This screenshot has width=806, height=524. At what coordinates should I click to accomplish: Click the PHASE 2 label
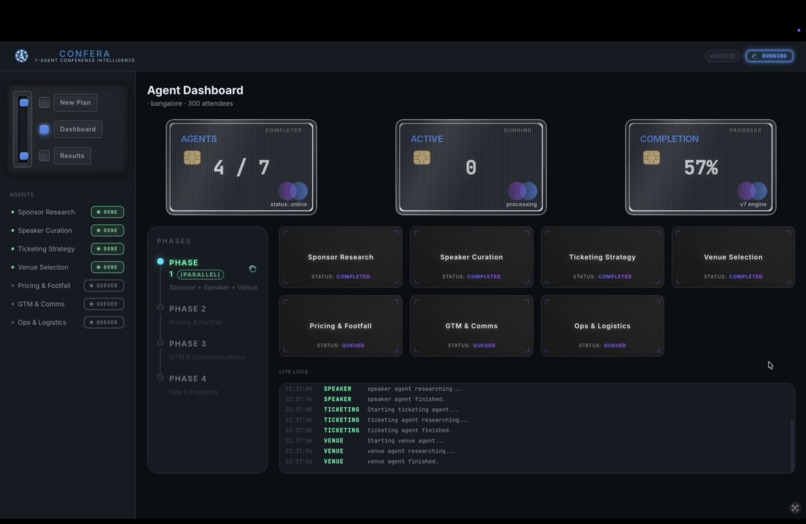[188, 309]
